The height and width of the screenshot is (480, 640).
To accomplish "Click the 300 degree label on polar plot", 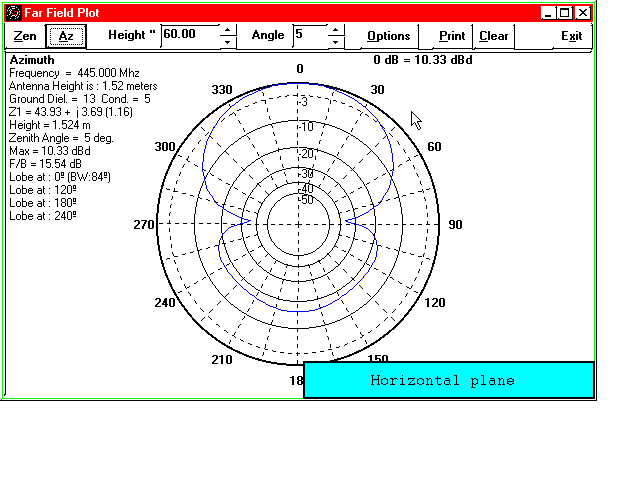I will pyautogui.click(x=165, y=147).
